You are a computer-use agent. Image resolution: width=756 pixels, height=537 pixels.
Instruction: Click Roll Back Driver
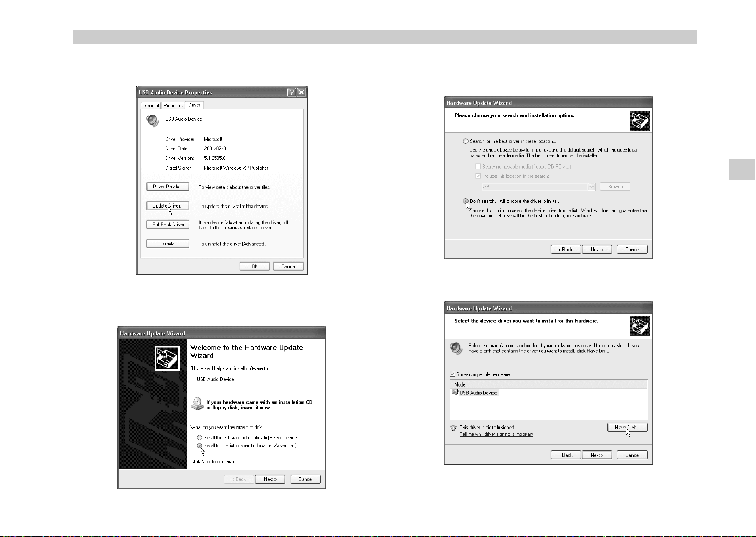(x=168, y=225)
